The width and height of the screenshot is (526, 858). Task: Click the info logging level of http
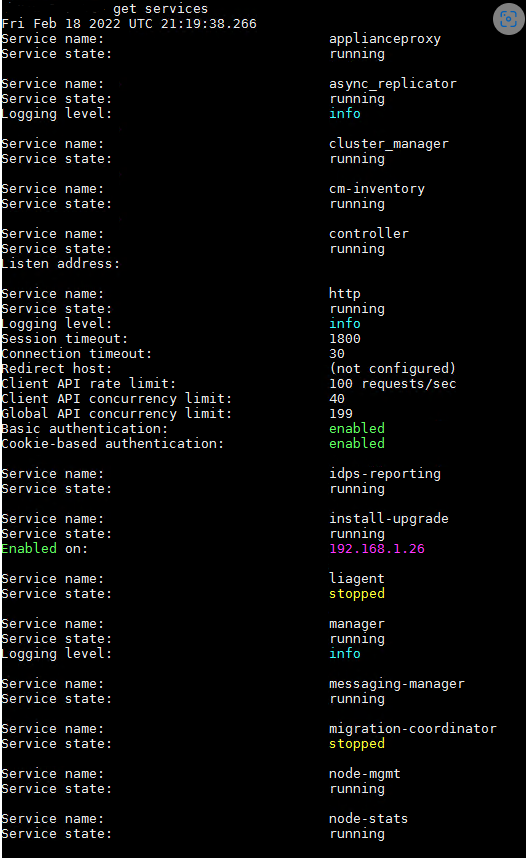[345, 323]
